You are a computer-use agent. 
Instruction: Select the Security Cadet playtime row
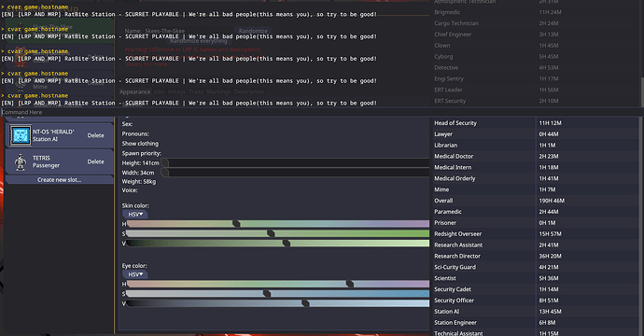click(536, 289)
